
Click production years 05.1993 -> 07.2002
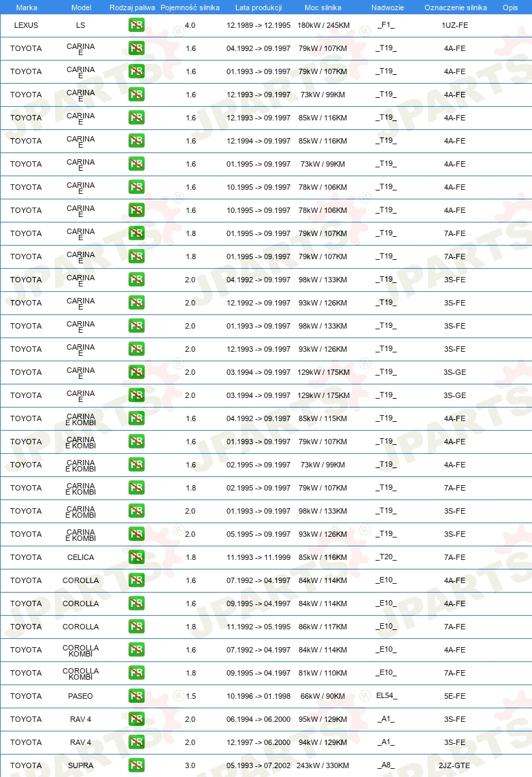[x=259, y=765]
